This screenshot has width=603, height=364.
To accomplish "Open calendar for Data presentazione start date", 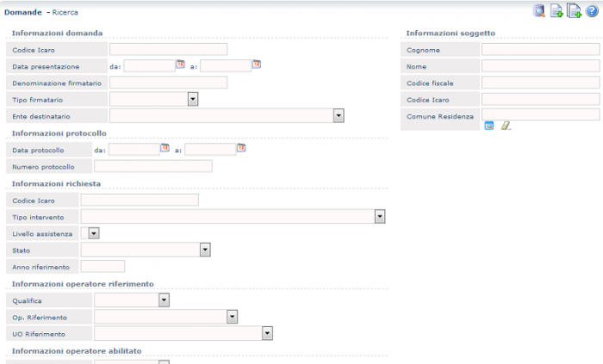I will (181, 64).
